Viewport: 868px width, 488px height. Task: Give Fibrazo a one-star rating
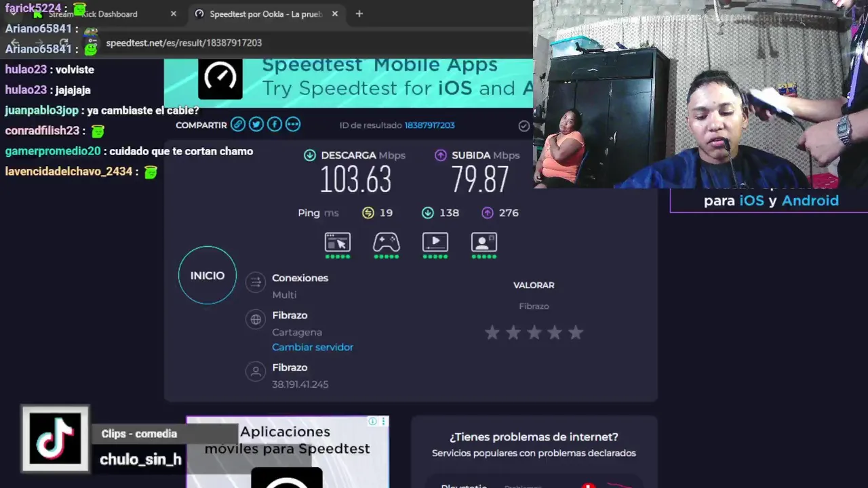(x=492, y=332)
